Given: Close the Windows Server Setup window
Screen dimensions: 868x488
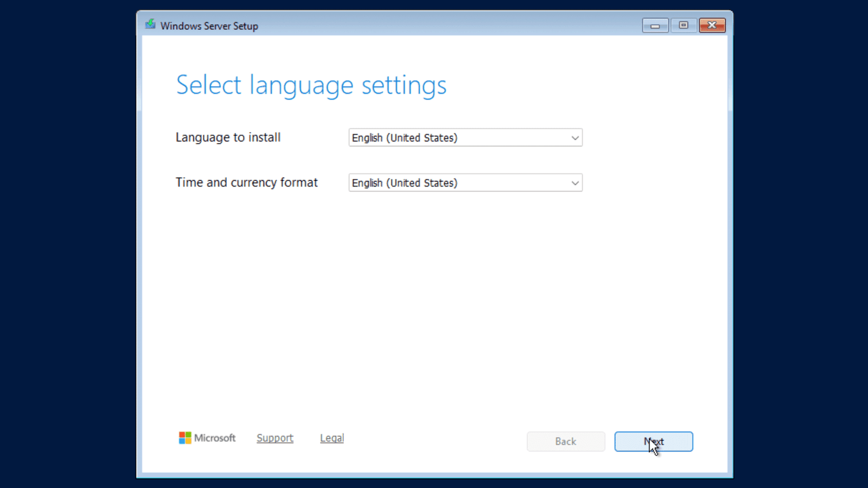Looking at the screenshot, I should pos(712,25).
